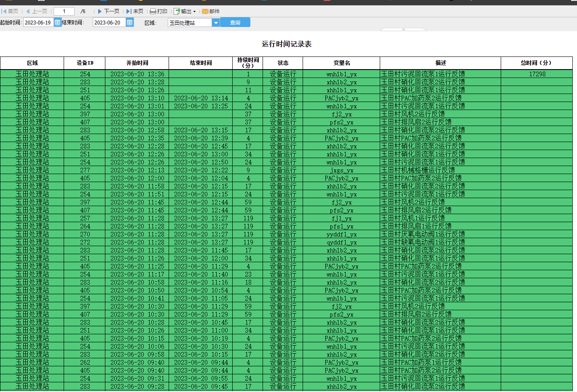Click duration value 23

click(248, 274)
